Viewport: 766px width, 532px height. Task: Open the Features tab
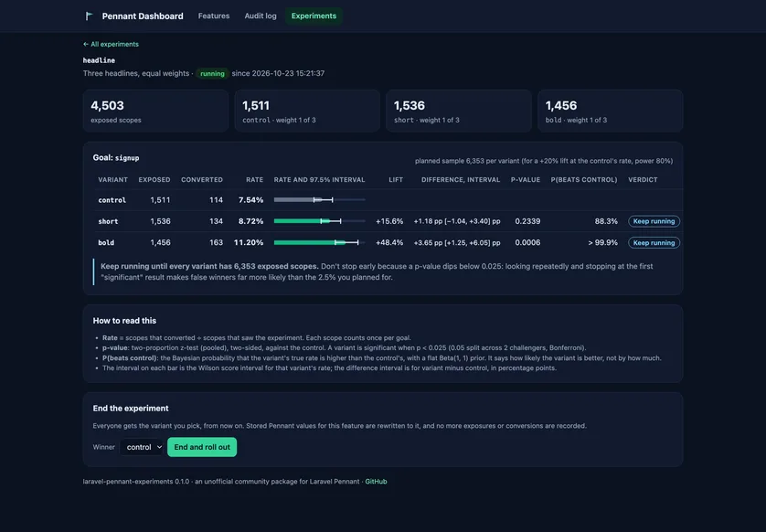214,16
